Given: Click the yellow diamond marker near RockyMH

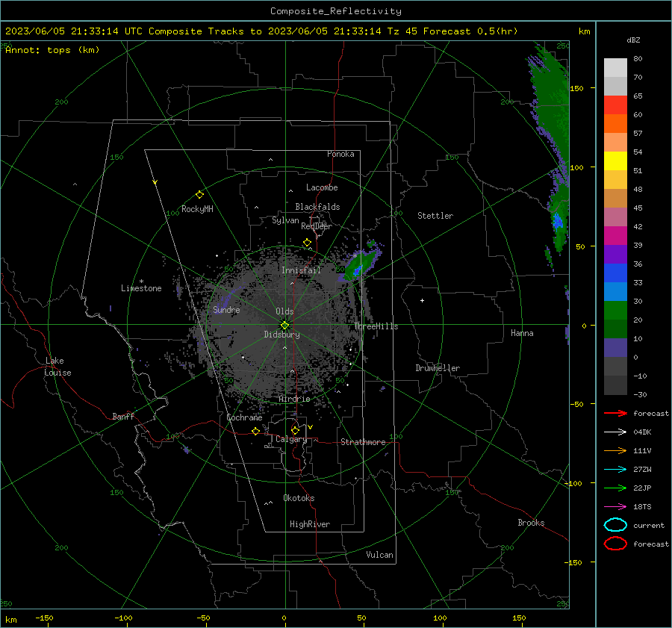Looking at the screenshot, I should tap(199, 195).
